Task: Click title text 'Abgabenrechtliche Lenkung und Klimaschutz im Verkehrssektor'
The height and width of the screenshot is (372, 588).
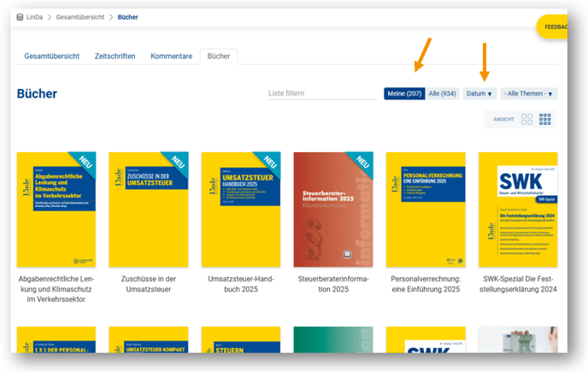Action: click(x=56, y=289)
